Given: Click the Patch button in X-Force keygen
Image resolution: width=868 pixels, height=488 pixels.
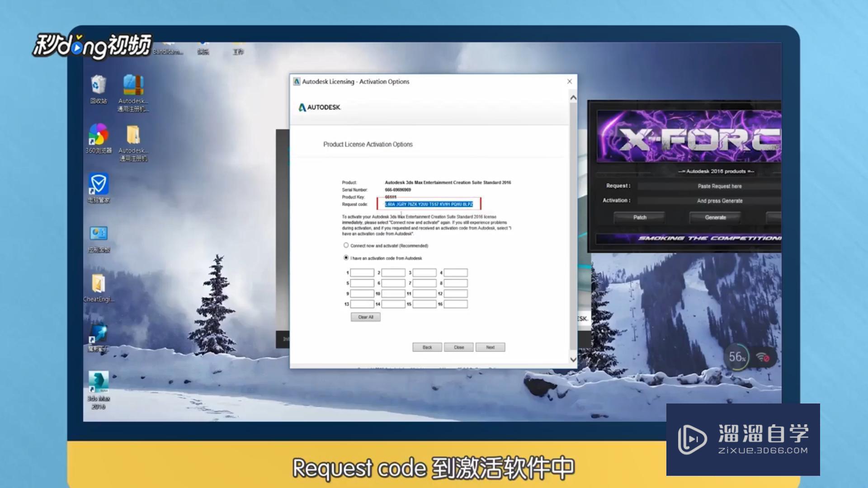Looking at the screenshot, I should click(639, 217).
